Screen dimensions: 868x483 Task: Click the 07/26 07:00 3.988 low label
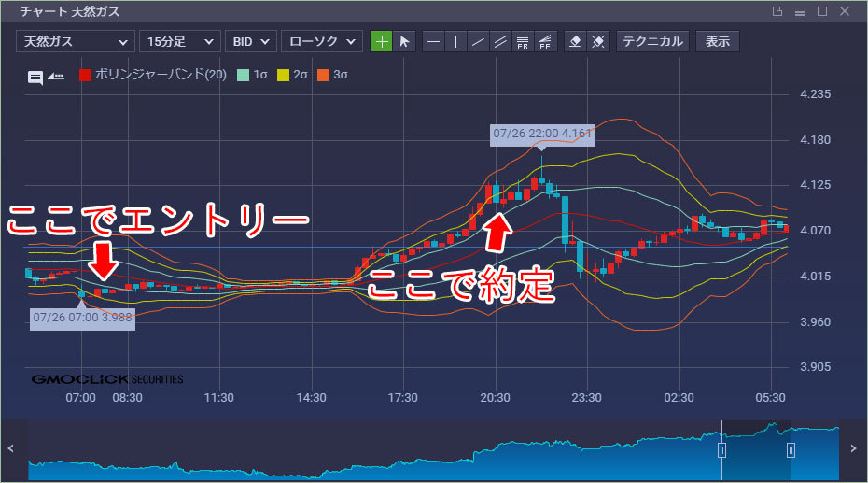pyautogui.click(x=82, y=318)
